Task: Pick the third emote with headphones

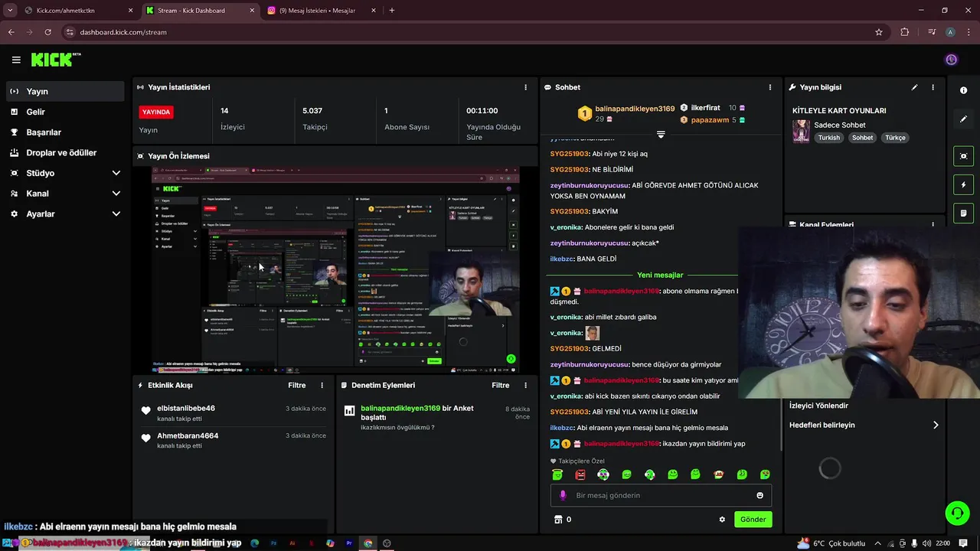Action: click(603, 474)
